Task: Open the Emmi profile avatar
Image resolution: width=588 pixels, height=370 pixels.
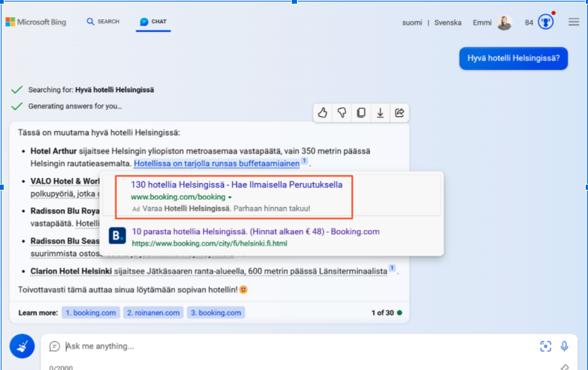Action: 505,22
